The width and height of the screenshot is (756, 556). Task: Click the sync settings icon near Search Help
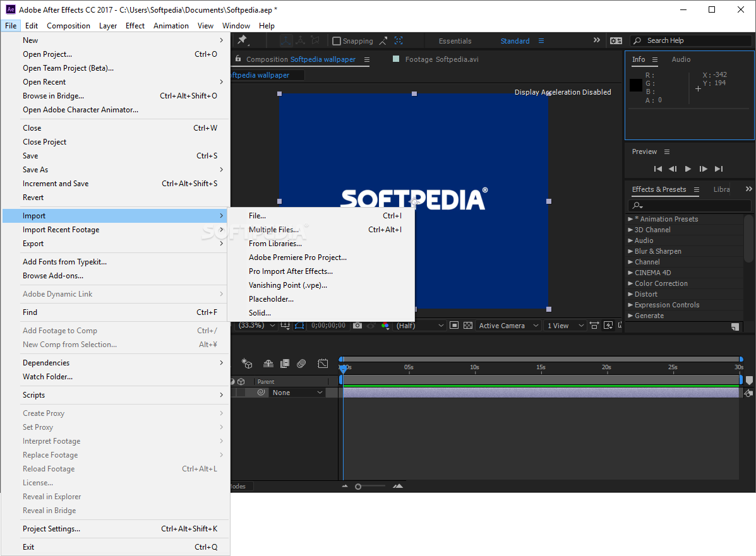(x=616, y=41)
